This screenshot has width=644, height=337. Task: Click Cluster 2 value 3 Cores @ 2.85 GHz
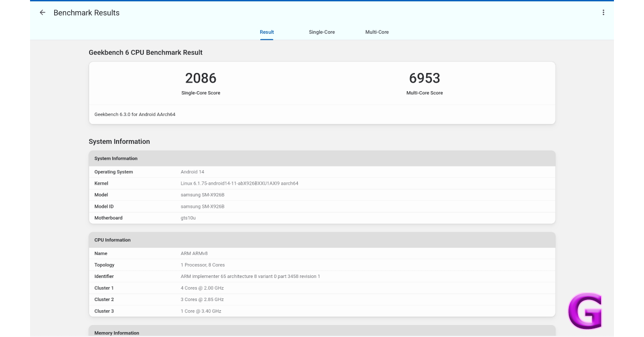point(202,299)
